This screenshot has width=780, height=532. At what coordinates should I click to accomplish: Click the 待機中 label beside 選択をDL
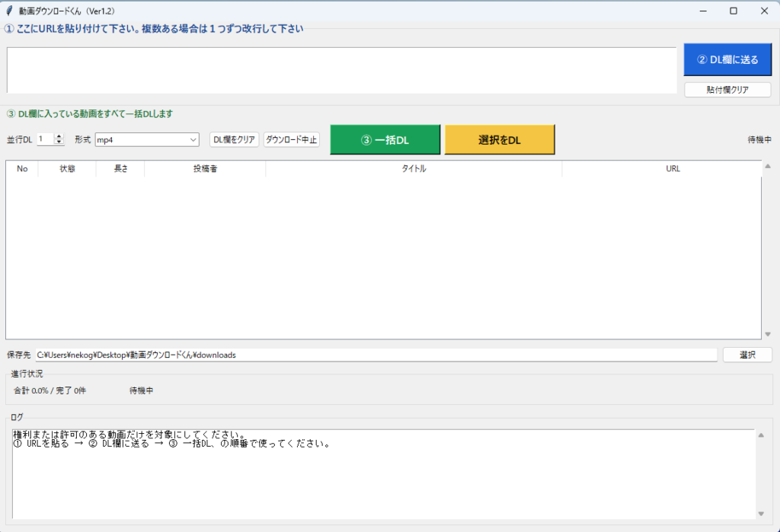pyautogui.click(x=759, y=140)
